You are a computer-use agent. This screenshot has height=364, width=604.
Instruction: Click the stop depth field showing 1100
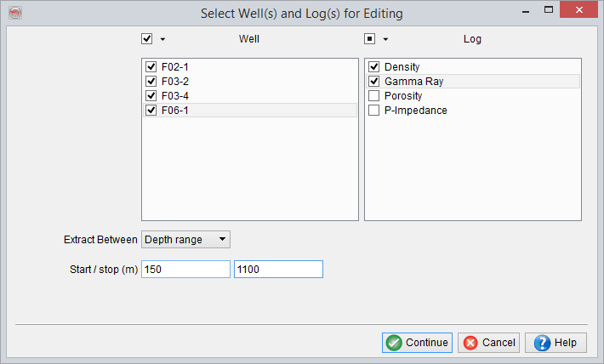278,270
